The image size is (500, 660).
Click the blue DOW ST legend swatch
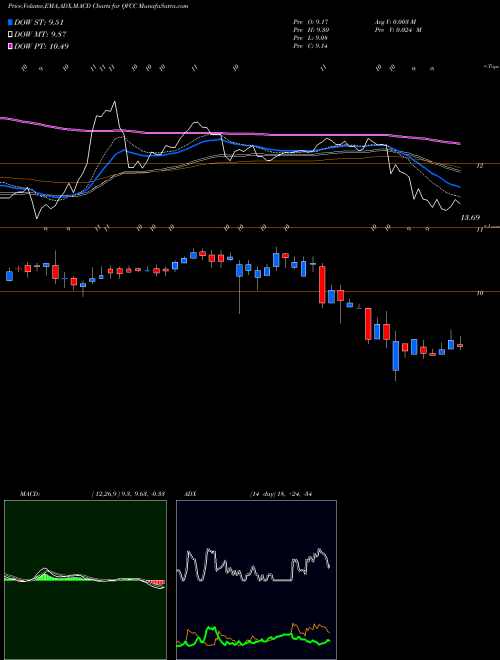10,22
